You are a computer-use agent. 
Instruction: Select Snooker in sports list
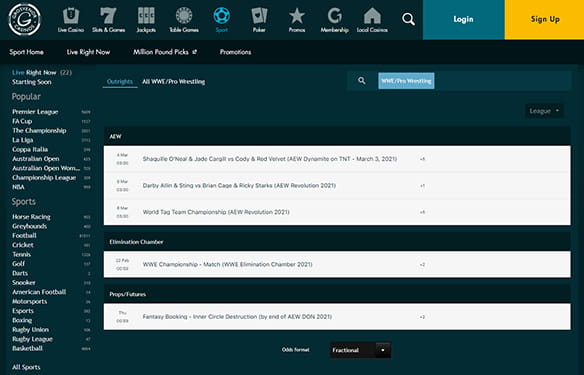coord(24,283)
